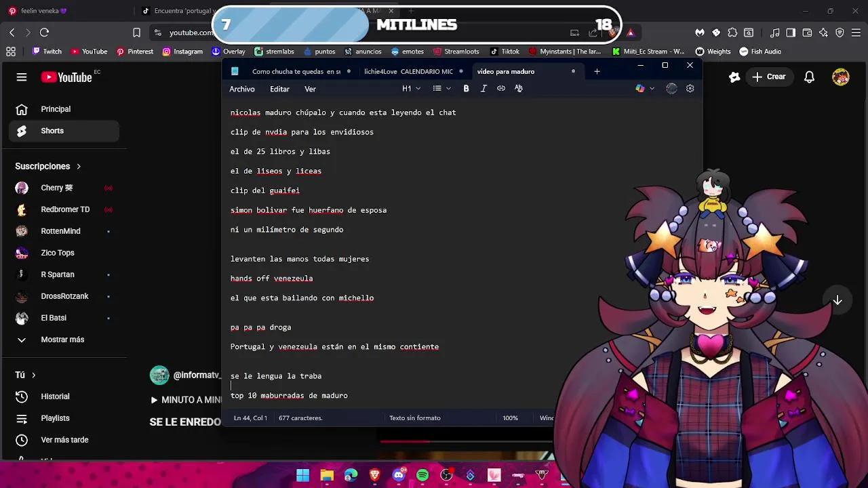Open Windows Start menu
The height and width of the screenshot is (488, 868).
coord(302,475)
